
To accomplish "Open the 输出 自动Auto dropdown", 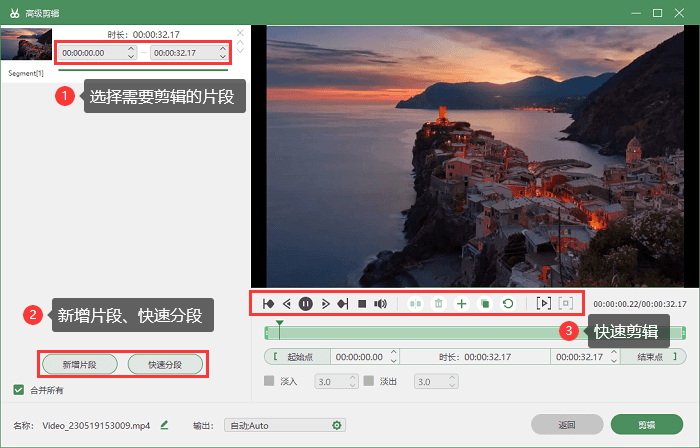I will [285, 425].
